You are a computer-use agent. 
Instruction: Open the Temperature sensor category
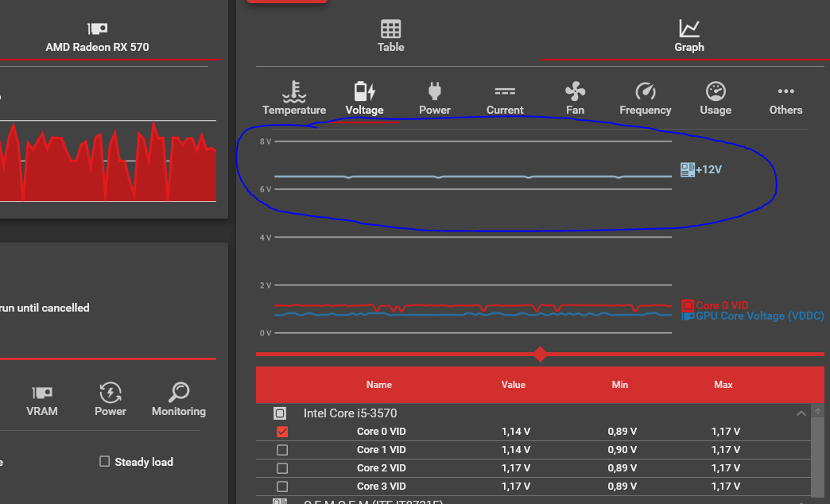tap(294, 99)
